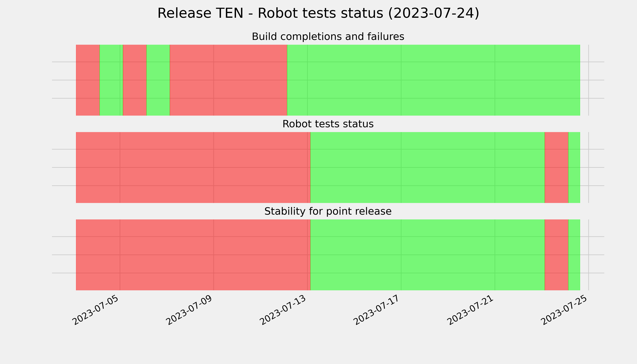Screen dimensions: 637x364
Task: Click the small red block near the end of the Stability chart
Action: [x=556, y=255]
